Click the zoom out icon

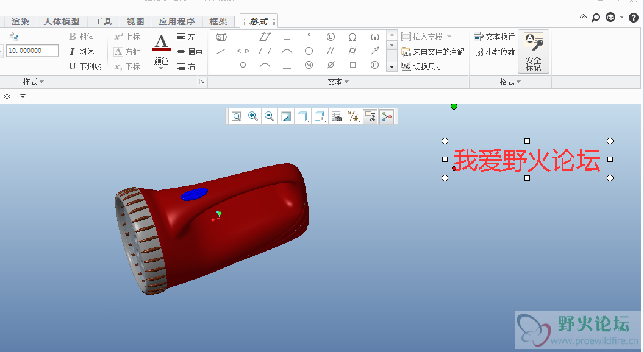(x=270, y=116)
